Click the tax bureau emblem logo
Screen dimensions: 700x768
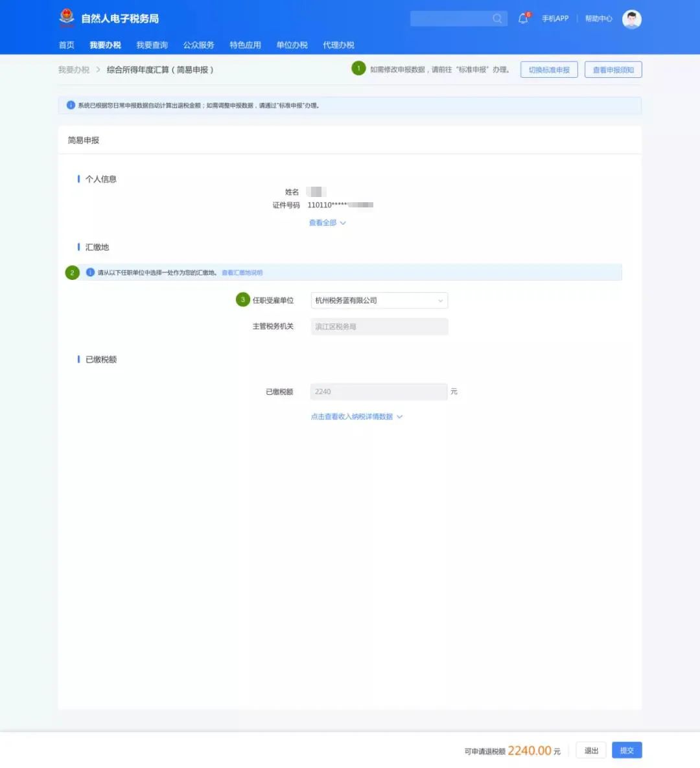(67, 17)
